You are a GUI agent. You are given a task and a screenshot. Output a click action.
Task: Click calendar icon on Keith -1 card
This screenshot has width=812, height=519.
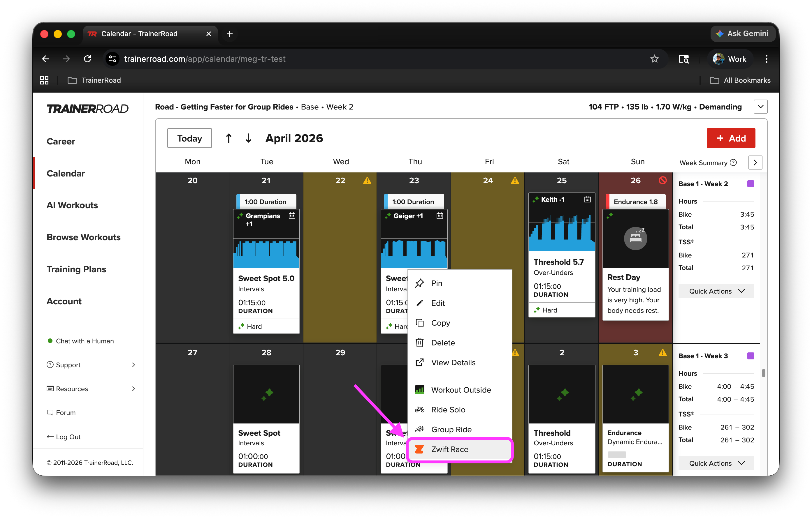587,200
